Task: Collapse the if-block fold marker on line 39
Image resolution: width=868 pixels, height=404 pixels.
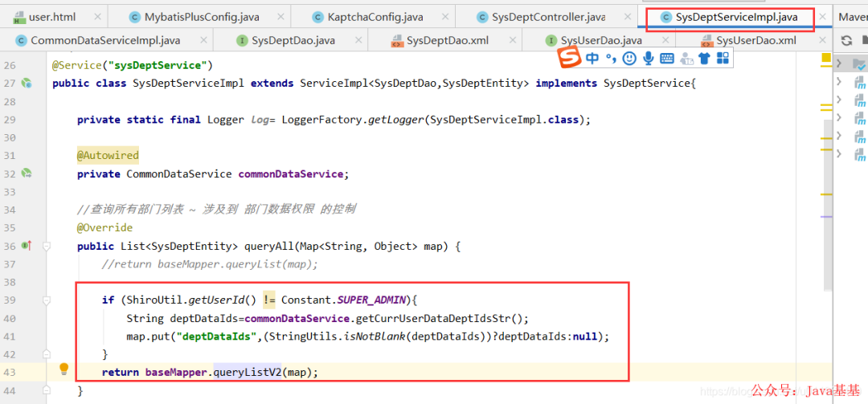Action: point(47,300)
